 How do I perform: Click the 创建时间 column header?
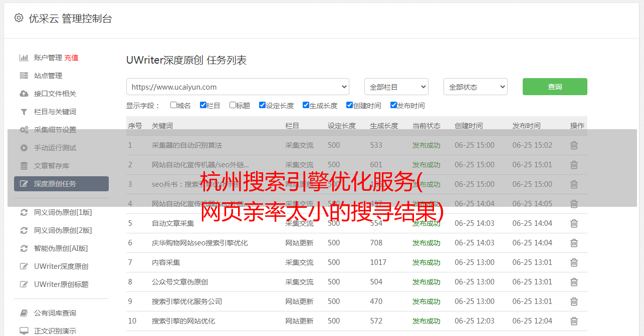coord(469,126)
